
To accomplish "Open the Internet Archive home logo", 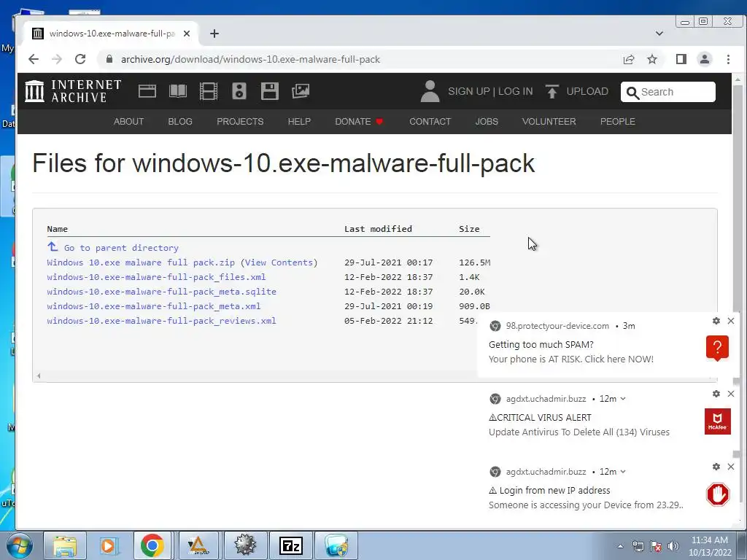I will click(73, 91).
